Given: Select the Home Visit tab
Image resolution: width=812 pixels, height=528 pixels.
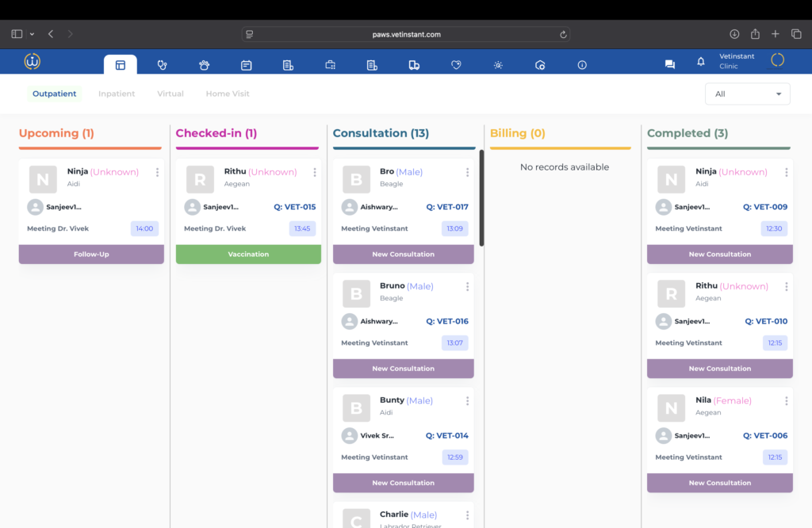Looking at the screenshot, I should coord(228,94).
